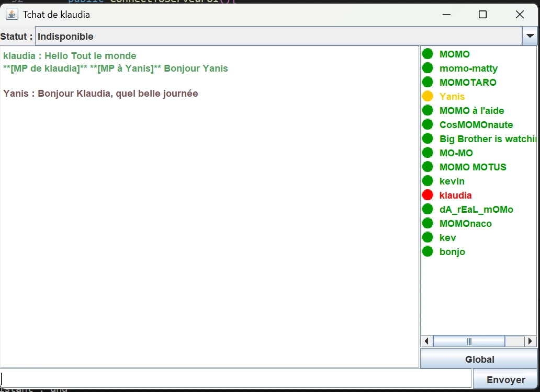
Task: Click the green status dot beside MOMOTARO
Action: pos(428,82)
